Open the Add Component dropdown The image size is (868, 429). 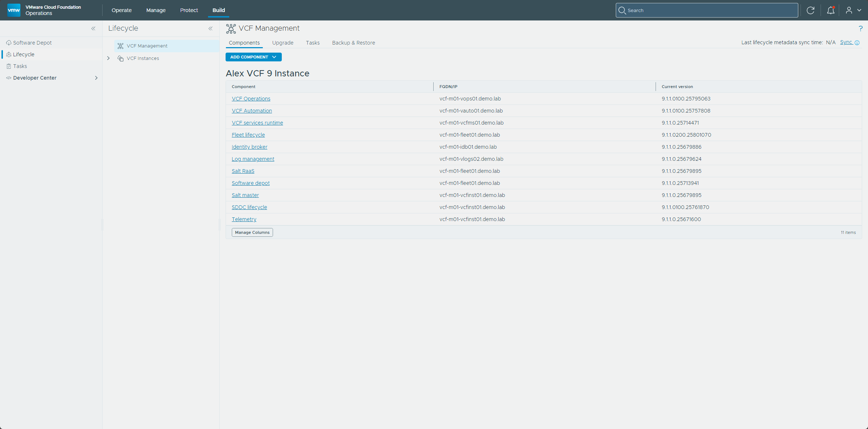tap(253, 57)
